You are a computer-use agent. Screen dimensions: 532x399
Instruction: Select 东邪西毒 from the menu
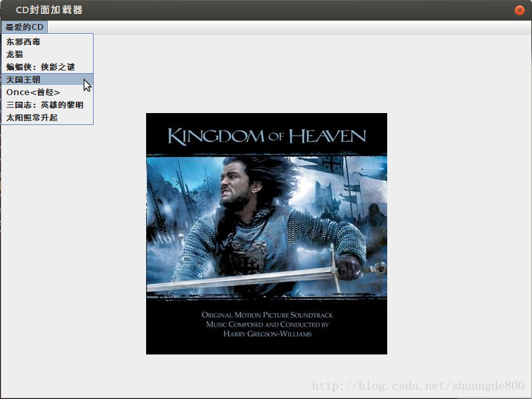point(48,42)
